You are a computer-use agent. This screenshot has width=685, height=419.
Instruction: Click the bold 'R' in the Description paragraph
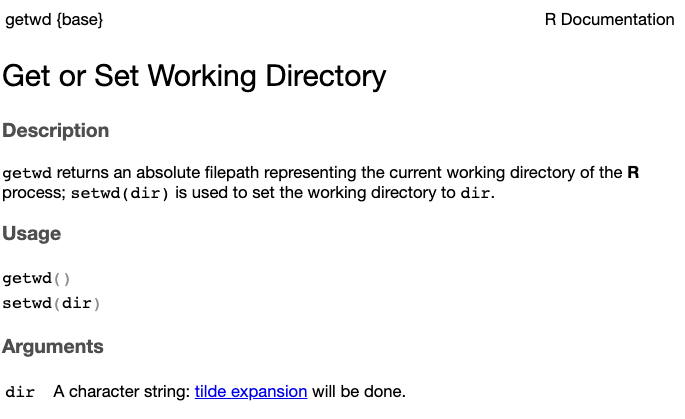632,172
